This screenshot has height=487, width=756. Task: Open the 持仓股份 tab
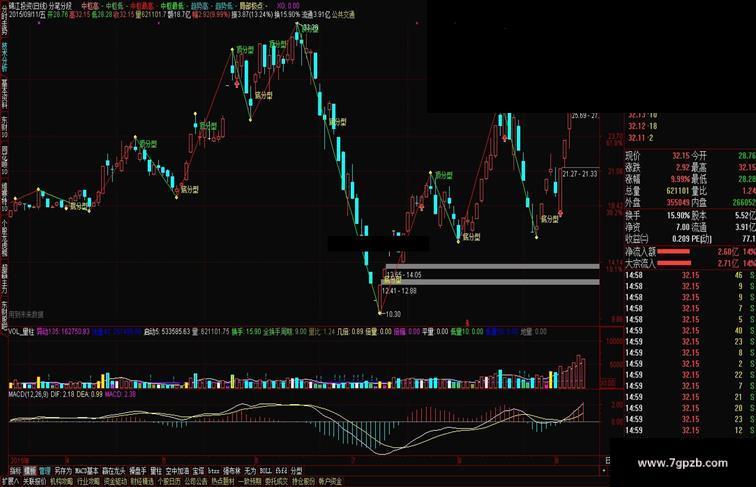tap(303, 481)
